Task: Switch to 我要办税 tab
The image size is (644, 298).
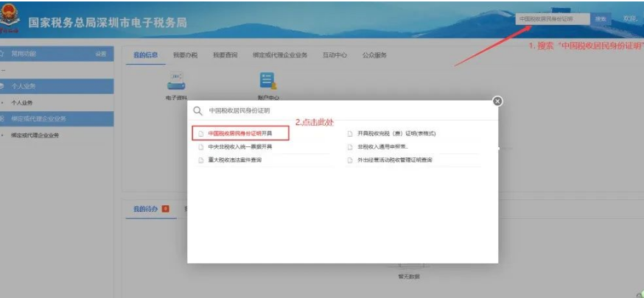Action: click(x=185, y=55)
